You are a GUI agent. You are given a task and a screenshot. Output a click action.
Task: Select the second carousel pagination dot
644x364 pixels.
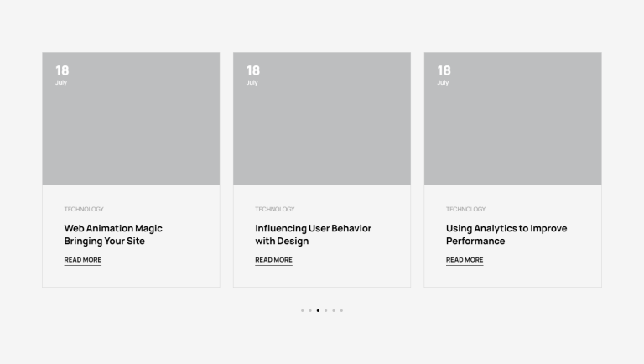[x=310, y=310]
